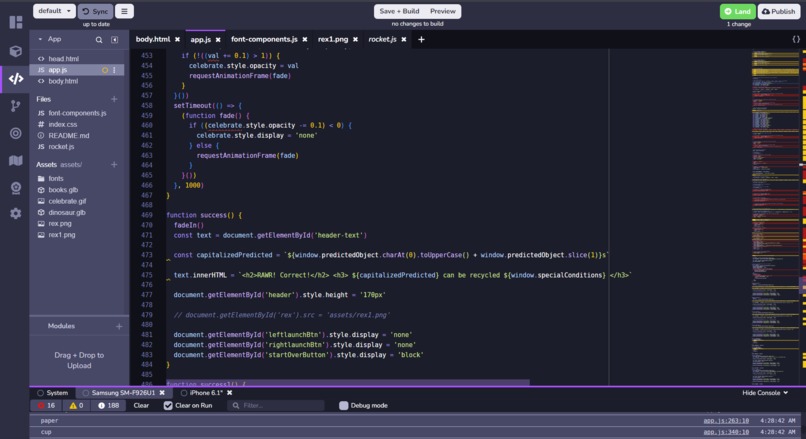Close the font-components.js tab
The width and height of the screenshot is (806, 439).
(x=305, y=40)
